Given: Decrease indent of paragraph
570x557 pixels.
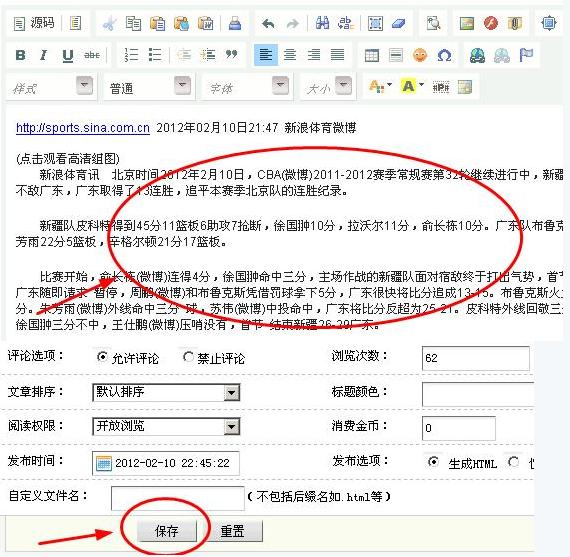Looking at the screenshot, I should coord(184,55).
